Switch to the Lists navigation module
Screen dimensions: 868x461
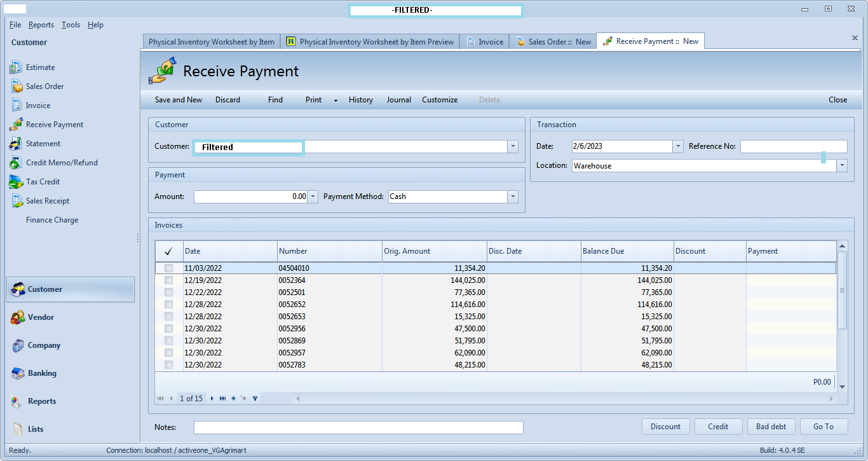coord(71,429)
